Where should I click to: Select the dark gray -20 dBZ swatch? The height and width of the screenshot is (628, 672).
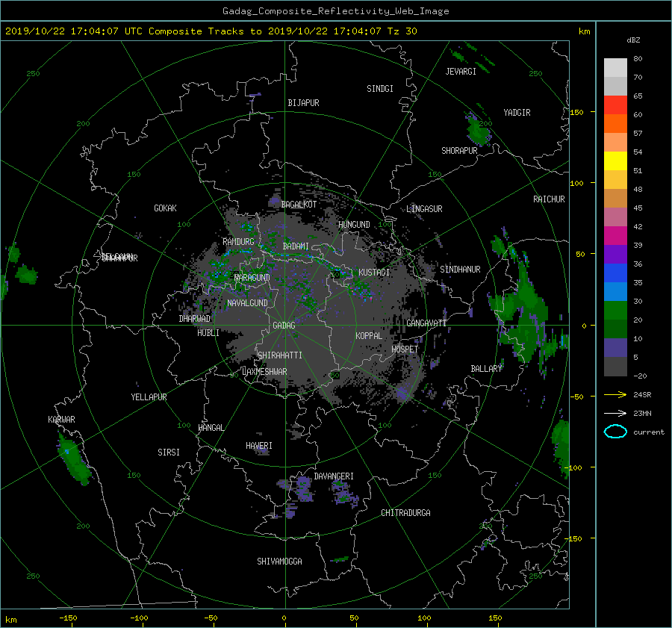point(615,366)
